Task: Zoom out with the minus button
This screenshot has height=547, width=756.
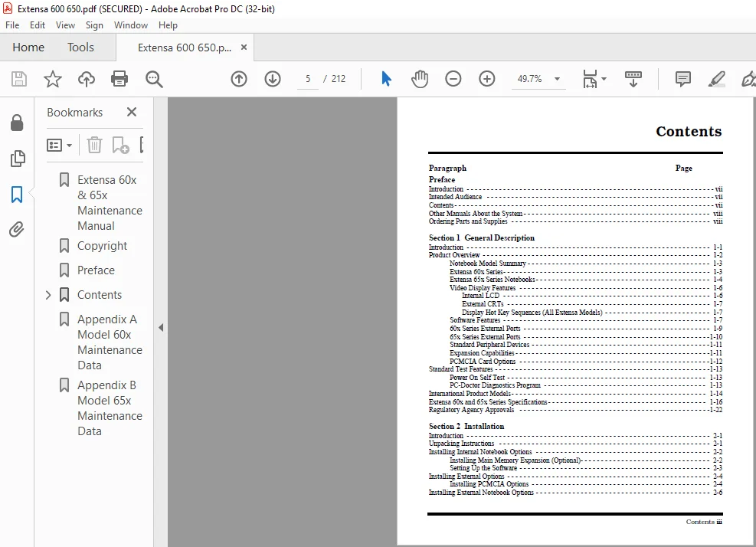Action: tap(453, 79)
